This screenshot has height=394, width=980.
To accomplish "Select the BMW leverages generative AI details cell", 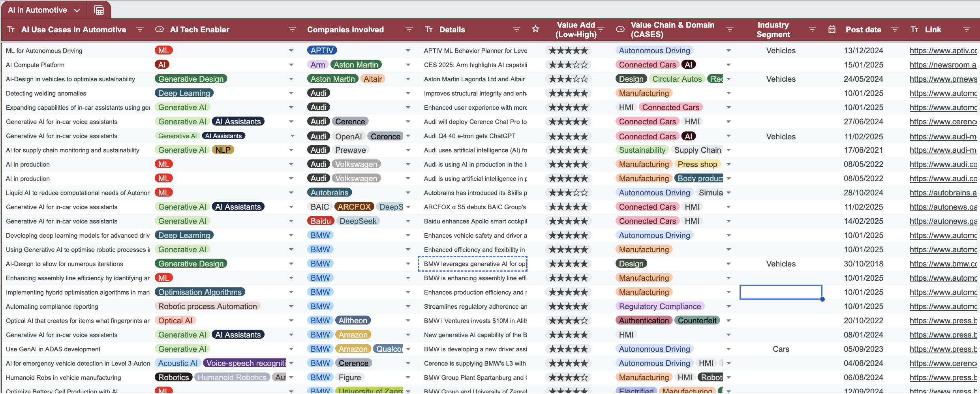I will point(473,264).
